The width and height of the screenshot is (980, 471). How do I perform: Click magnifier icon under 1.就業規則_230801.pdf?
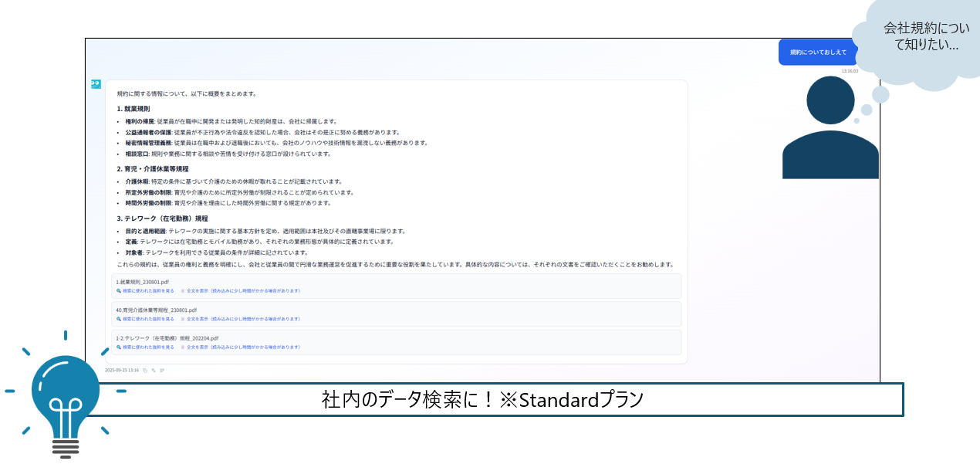click(119, 291)
